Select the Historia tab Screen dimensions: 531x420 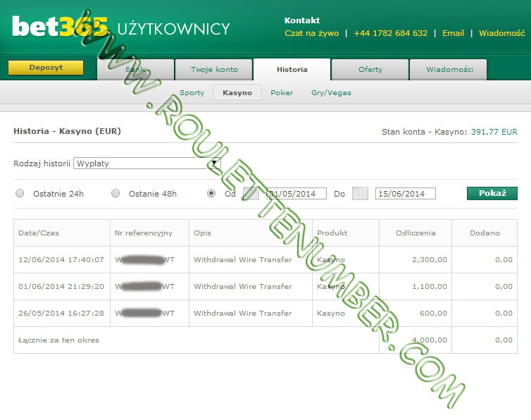[x=292, y=70]
